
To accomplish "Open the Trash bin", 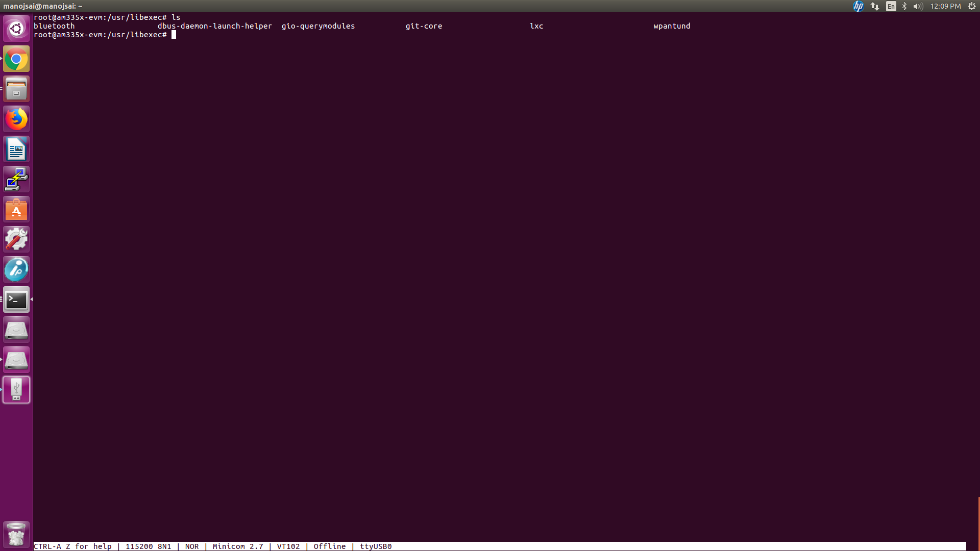I will pyautogui.click(x=16, y=534).
